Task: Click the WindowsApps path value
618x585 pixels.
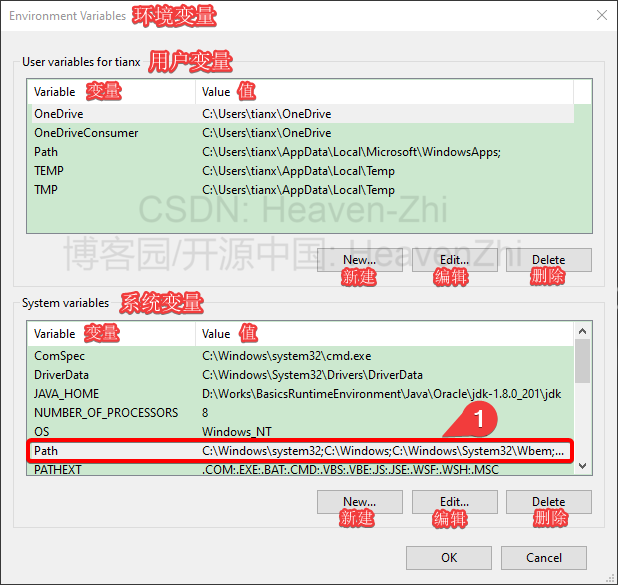Action: tap(351, 152)
